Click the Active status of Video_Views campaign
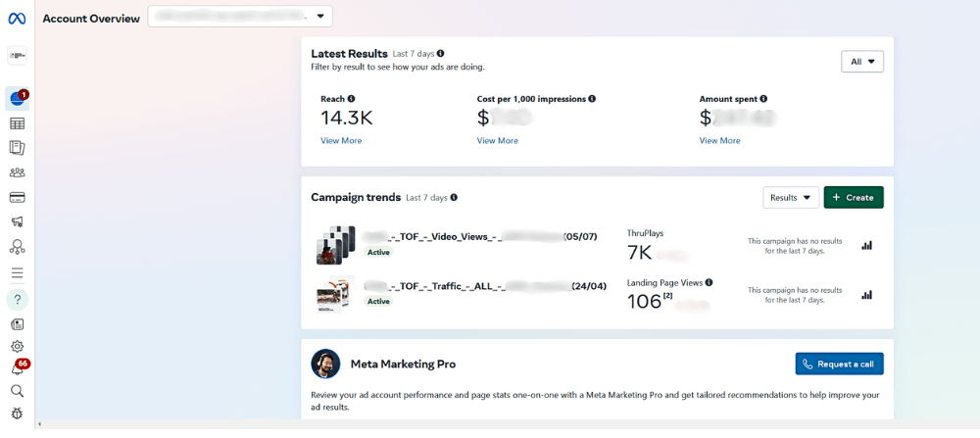This screenshot has width=980, height=438. (x=378, y=253)
